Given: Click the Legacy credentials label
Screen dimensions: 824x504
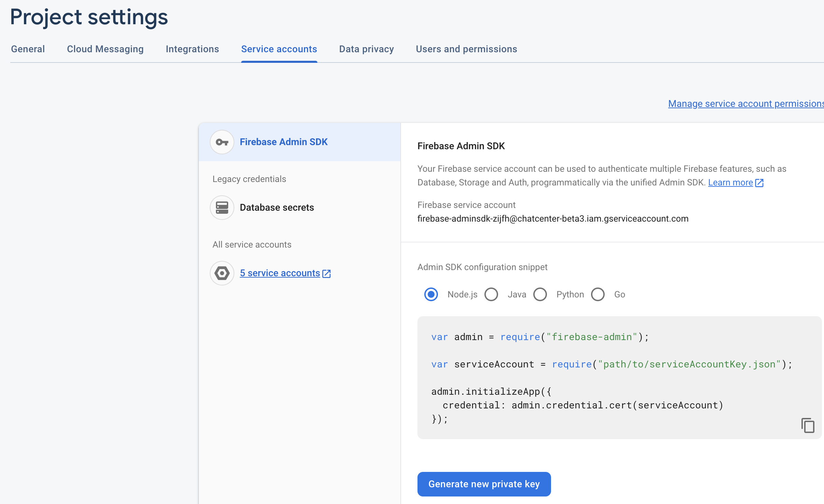Looking at the screenshot, I should tap(249, 179).
